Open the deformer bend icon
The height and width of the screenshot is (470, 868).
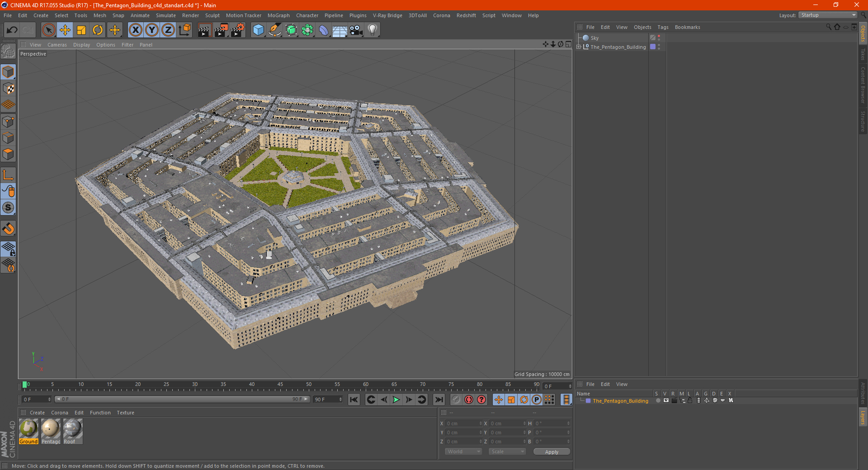pos(324,30)
